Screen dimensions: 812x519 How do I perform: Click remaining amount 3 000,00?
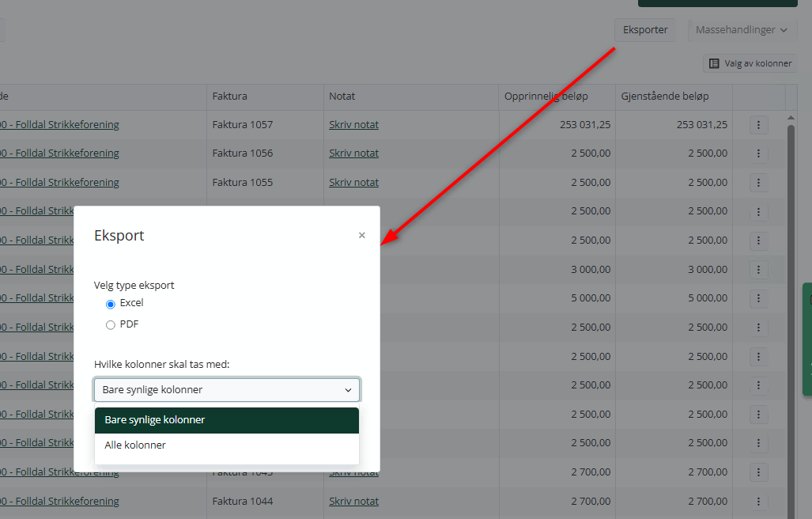(x=708, y=269)
